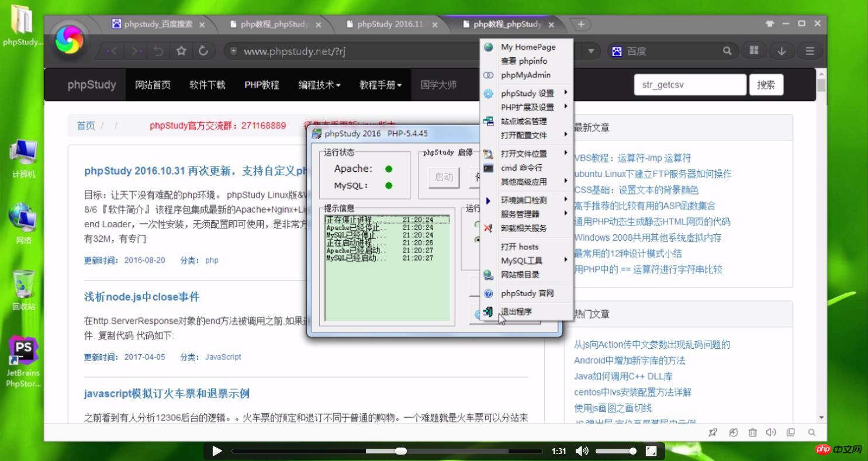Open article 浅析node.js中close事件

(141, 297)
